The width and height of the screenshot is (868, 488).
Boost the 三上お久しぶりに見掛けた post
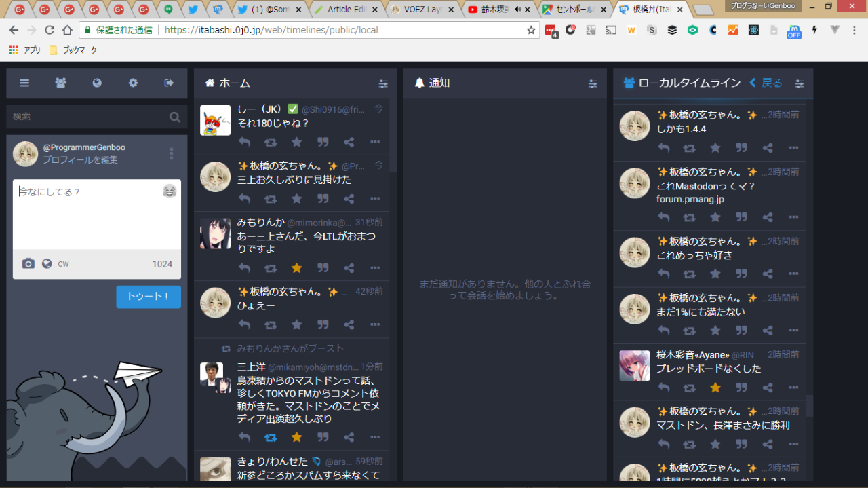(x=271, y=199)
